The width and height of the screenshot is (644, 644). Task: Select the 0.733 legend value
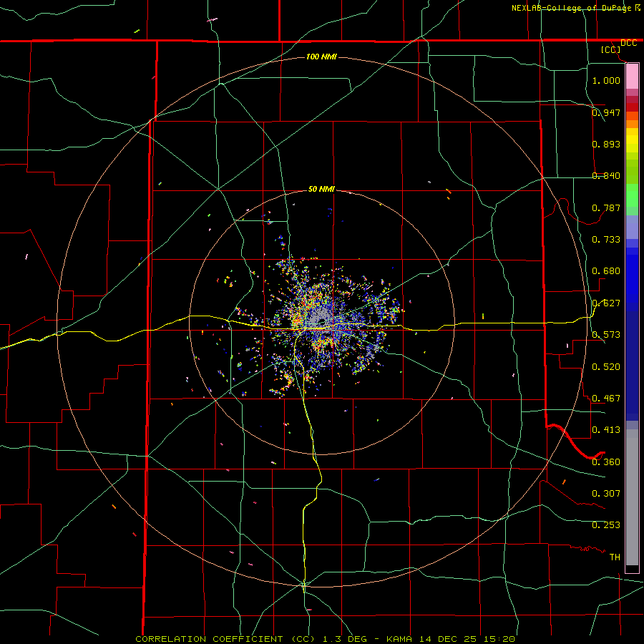click(x=606, y=239)
